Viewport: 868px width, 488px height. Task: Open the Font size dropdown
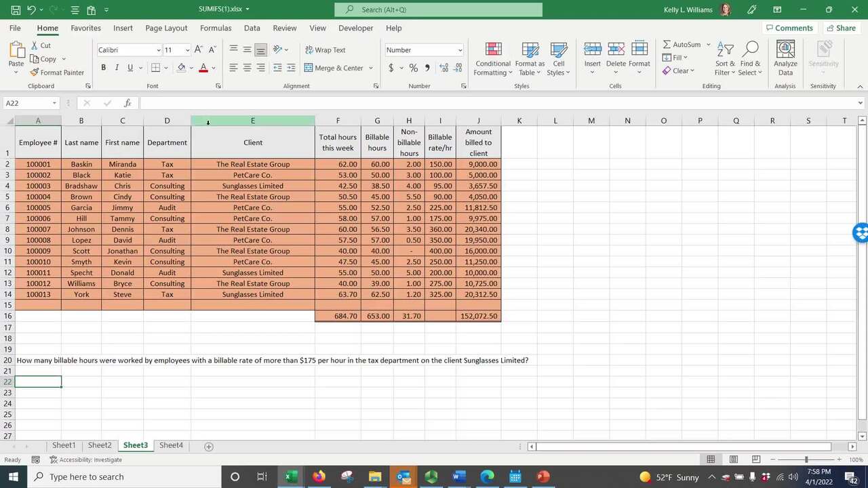(187, 50)
